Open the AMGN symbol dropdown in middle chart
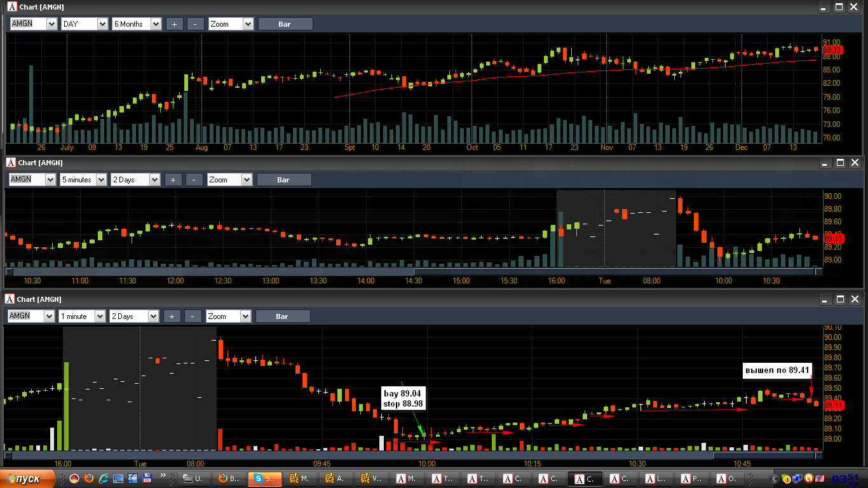The height and width of the screenshot is (488, 868). [32, 180]
